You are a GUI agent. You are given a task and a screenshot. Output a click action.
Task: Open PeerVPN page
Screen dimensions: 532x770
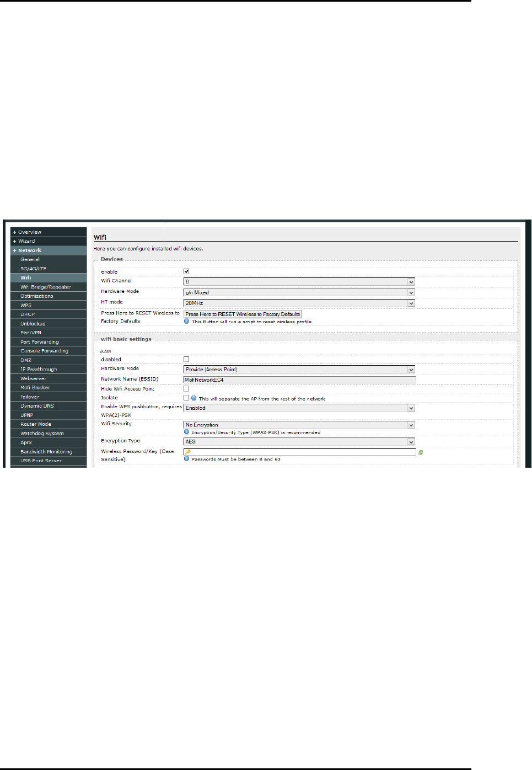coord(49,333)
